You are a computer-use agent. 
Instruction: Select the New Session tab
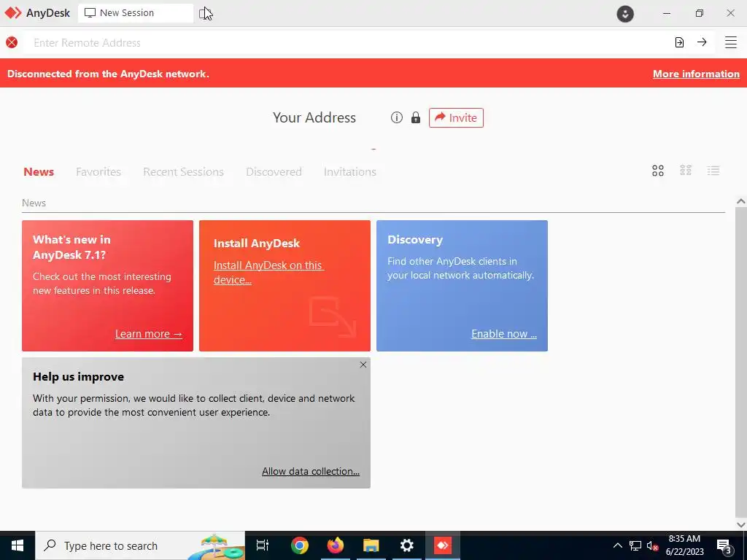pyautogui.click(x=135, y=13)
